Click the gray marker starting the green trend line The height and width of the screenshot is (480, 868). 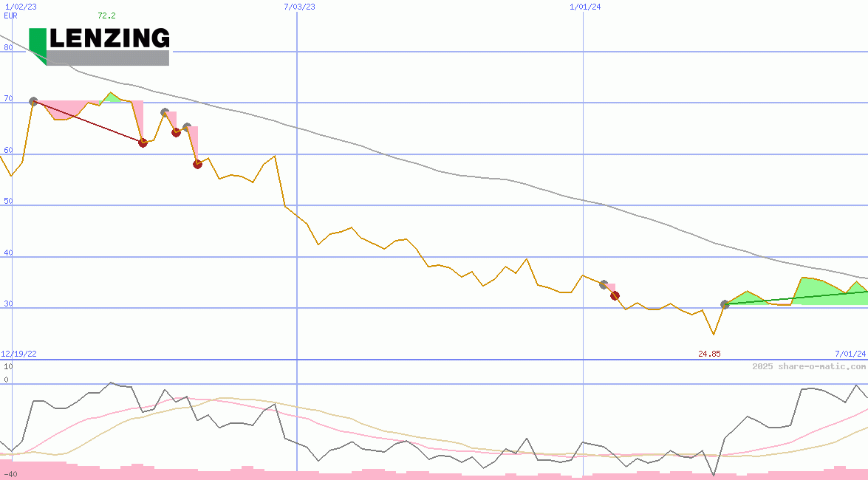pos(725,304)
